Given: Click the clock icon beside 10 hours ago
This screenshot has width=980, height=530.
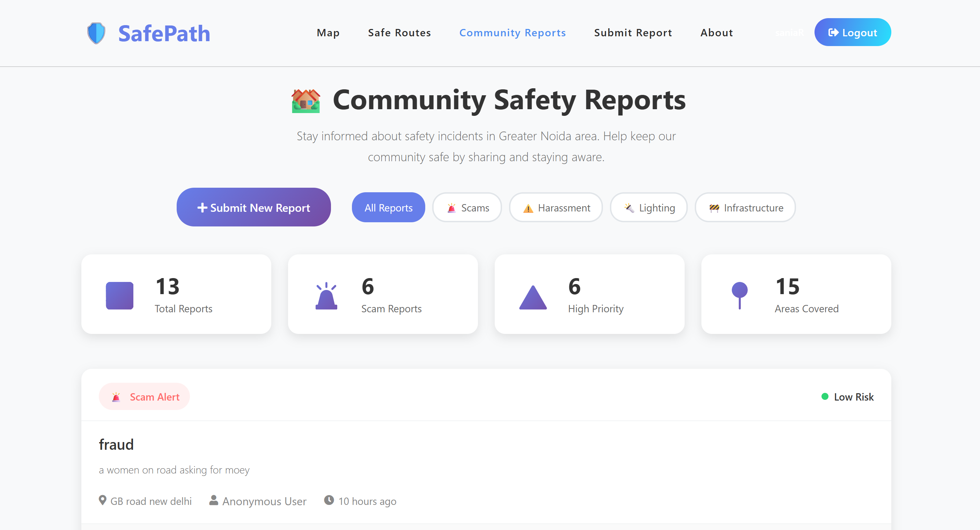Looking at the screenshot, I should point(329,500).
